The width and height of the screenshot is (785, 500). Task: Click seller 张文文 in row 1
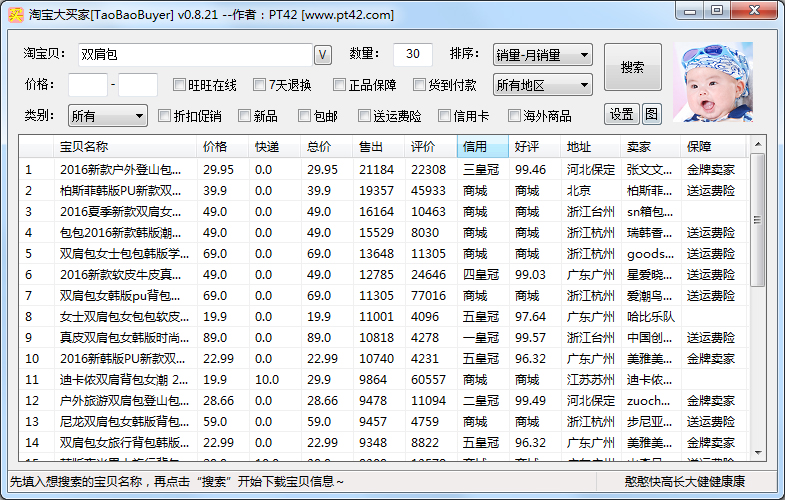pos(649,170)
